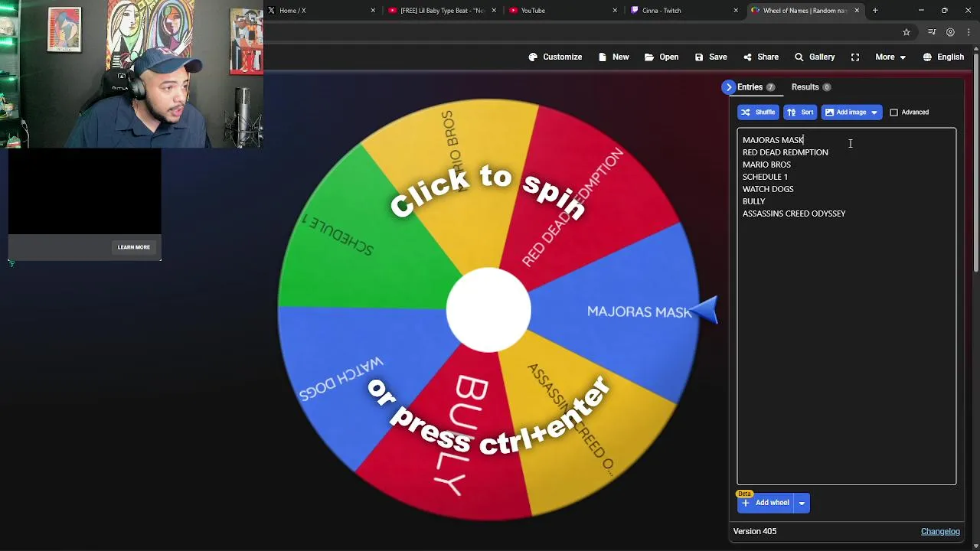The image size is (980, 551).
Task: Shuffle the wheel entries
Action: 758,112
